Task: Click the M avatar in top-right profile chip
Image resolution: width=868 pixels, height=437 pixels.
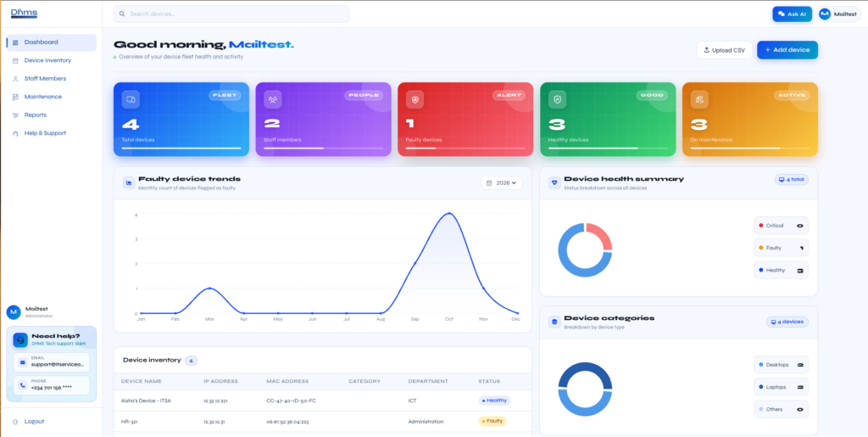Action: click(825, 14)
